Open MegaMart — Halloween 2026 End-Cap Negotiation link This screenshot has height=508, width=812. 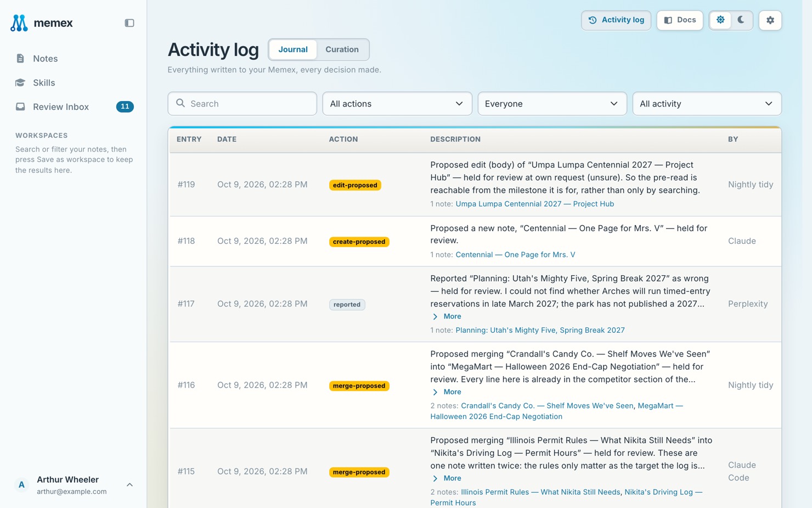(556, 411)
